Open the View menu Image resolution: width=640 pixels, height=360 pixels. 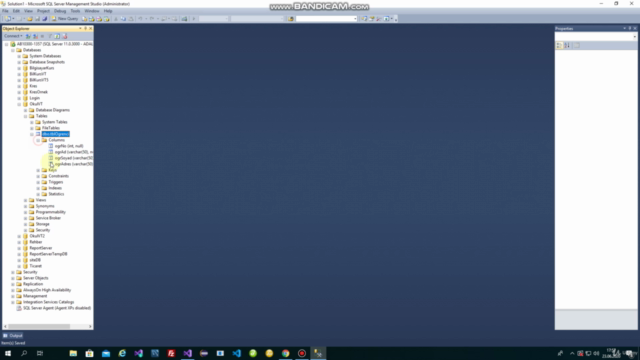tap(28, 11)
